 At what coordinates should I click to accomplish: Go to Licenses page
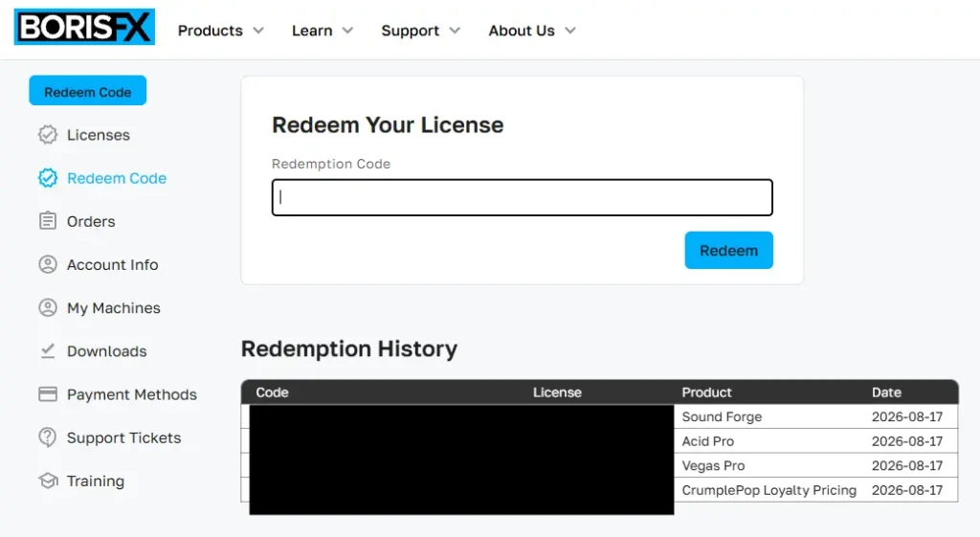click(99, 135)
